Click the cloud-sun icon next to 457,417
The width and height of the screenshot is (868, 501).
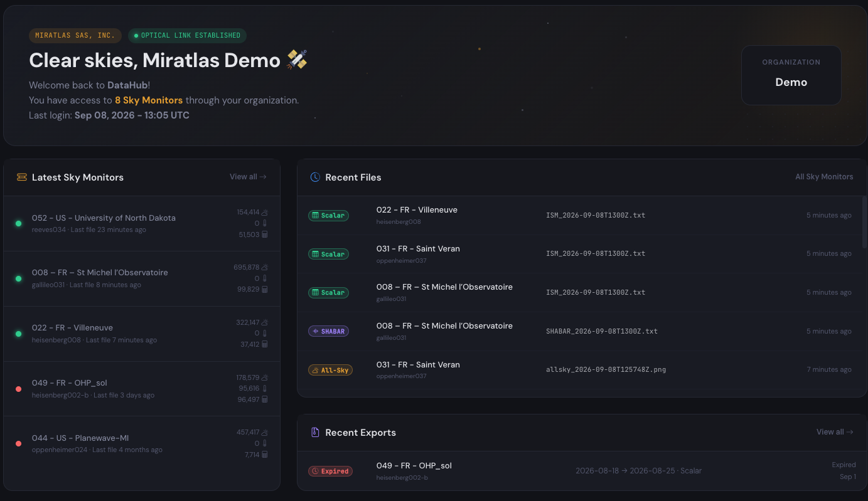pyautogui.click(x=265, y=433)
